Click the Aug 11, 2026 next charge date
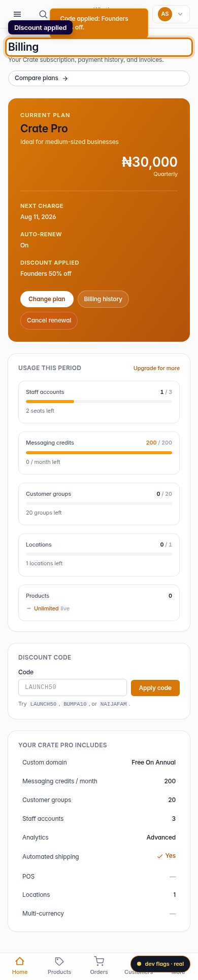The width and height of the screenshot is (198, 980). (38, 217)
